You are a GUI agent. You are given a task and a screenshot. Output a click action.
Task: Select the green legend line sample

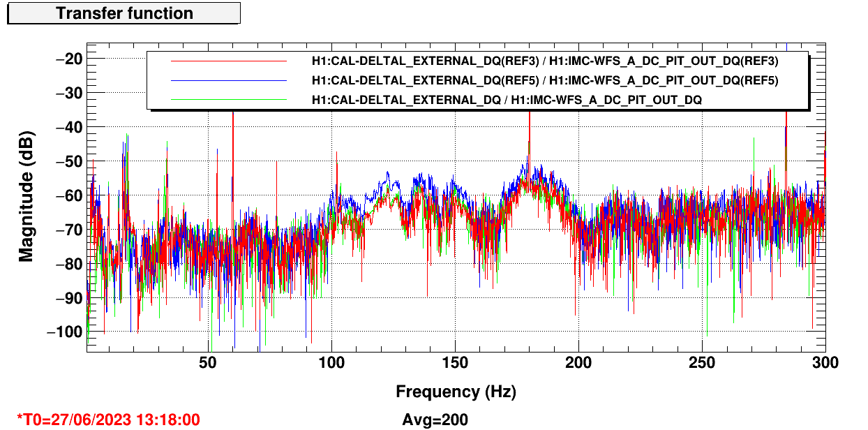point(229,101)
